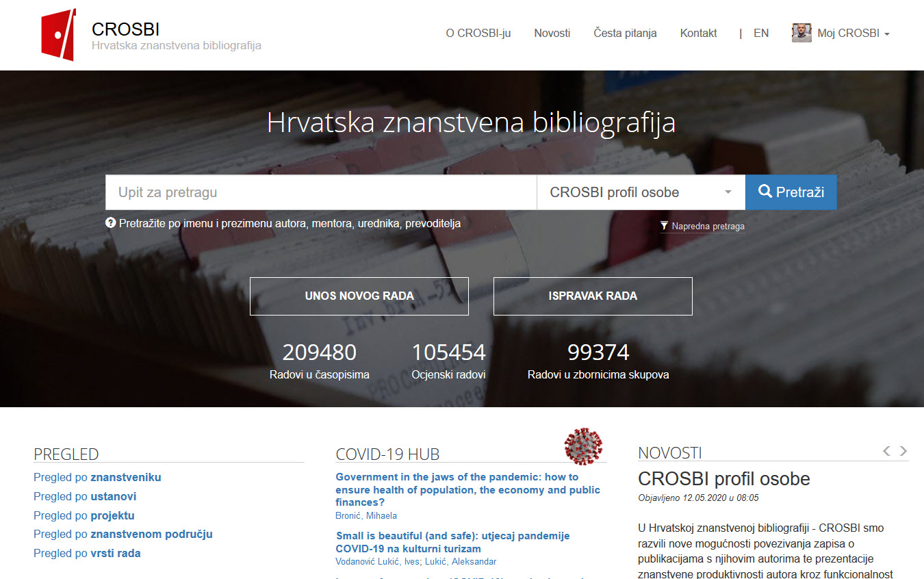
Task: Switch language to EN
Action: 760,33
